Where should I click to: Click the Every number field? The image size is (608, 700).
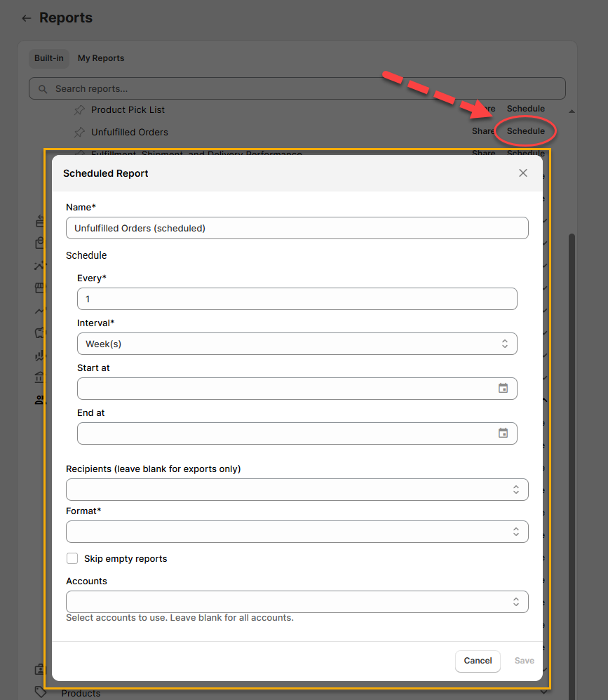coord(297,299)
